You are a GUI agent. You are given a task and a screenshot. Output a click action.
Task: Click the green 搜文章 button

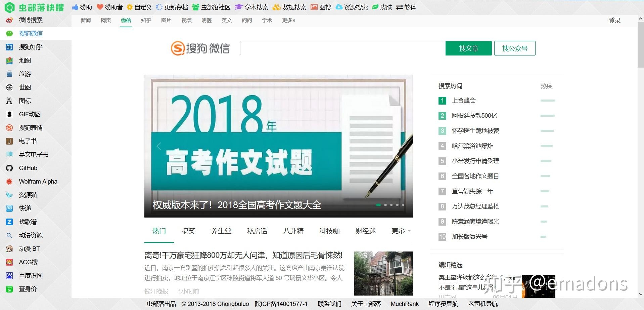click(468, 48)
